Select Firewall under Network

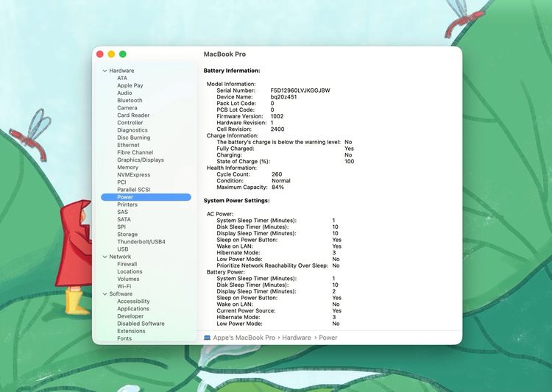click(x=127, y=264)
